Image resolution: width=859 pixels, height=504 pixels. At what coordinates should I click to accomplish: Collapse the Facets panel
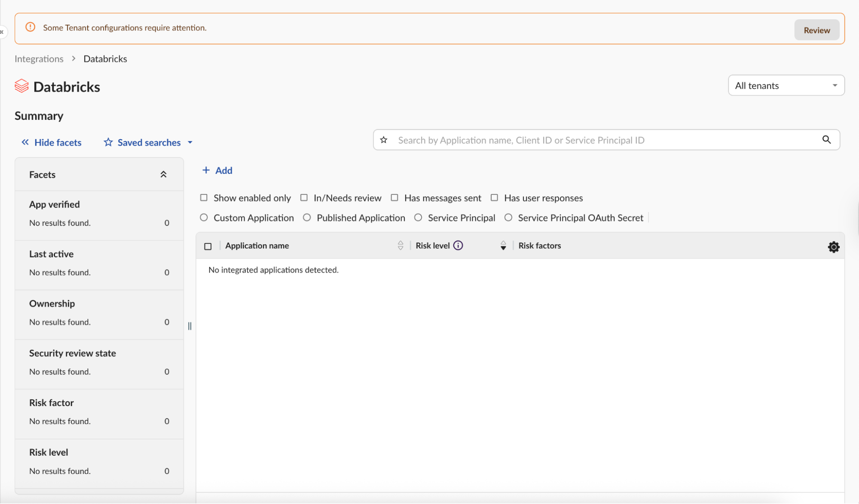(163, 174)
